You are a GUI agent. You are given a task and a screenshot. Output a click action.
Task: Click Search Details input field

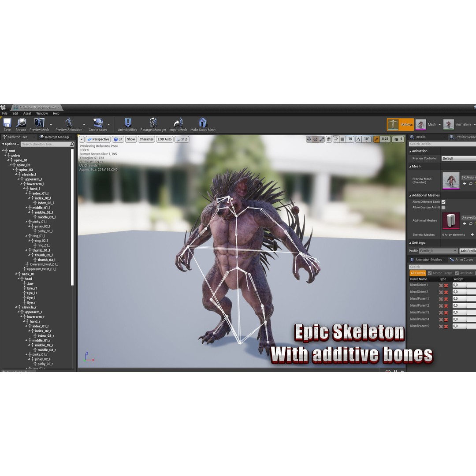click(443, 144)
